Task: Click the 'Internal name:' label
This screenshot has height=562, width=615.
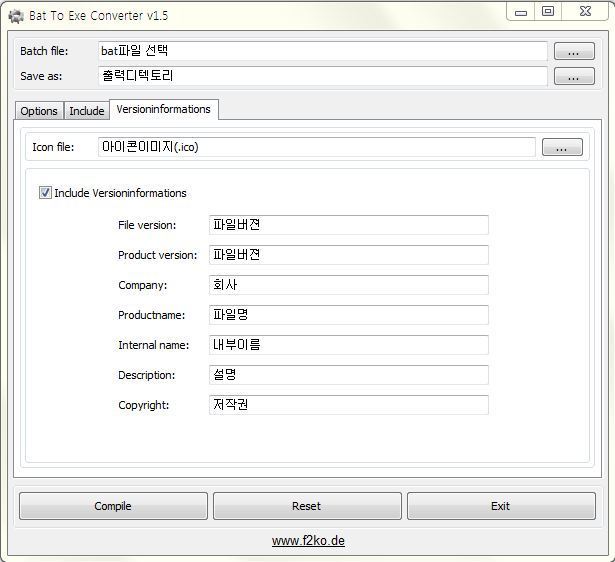Action: point(154,345)
